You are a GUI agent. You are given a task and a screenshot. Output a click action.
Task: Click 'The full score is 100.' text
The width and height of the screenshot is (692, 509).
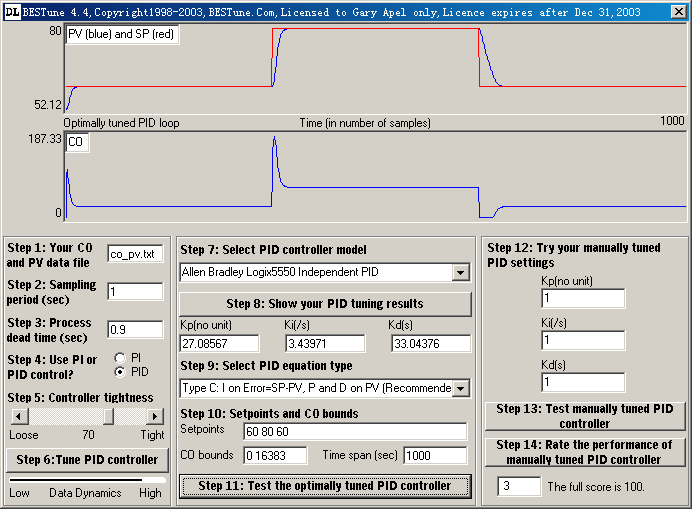pyautogui.click(x=596, y=487)
